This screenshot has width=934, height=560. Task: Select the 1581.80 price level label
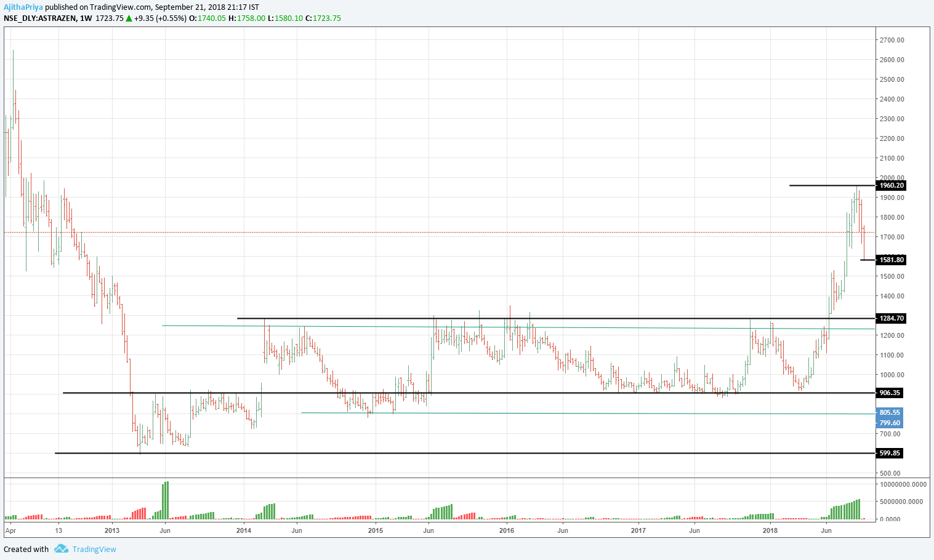(x=892, y=260)
